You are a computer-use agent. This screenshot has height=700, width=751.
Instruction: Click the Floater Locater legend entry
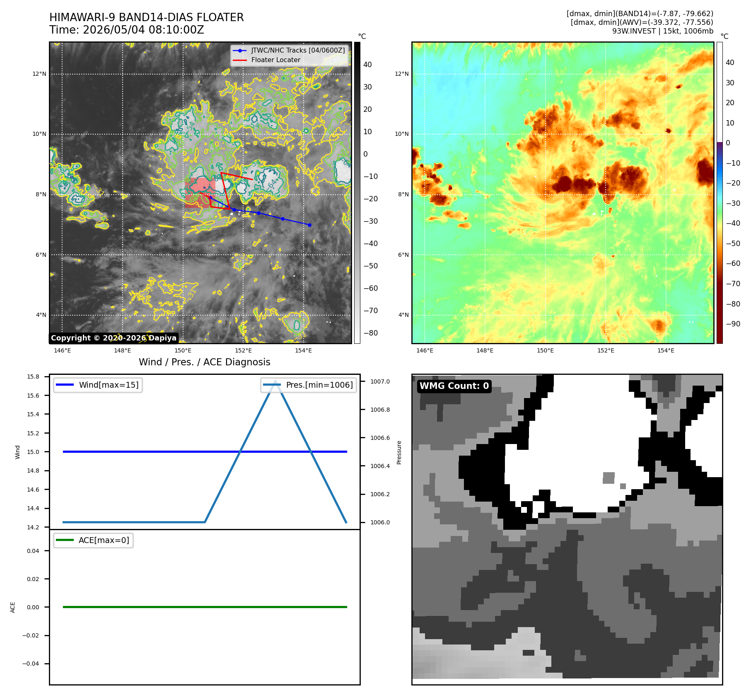[x=267, y=60]
